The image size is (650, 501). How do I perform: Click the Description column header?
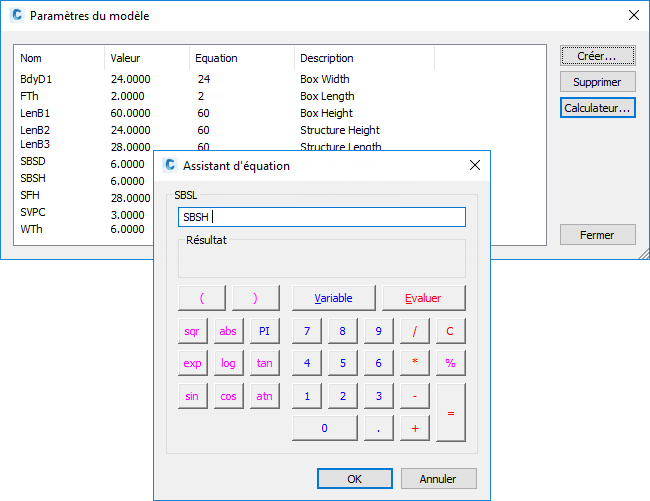[x=327, y=58]
